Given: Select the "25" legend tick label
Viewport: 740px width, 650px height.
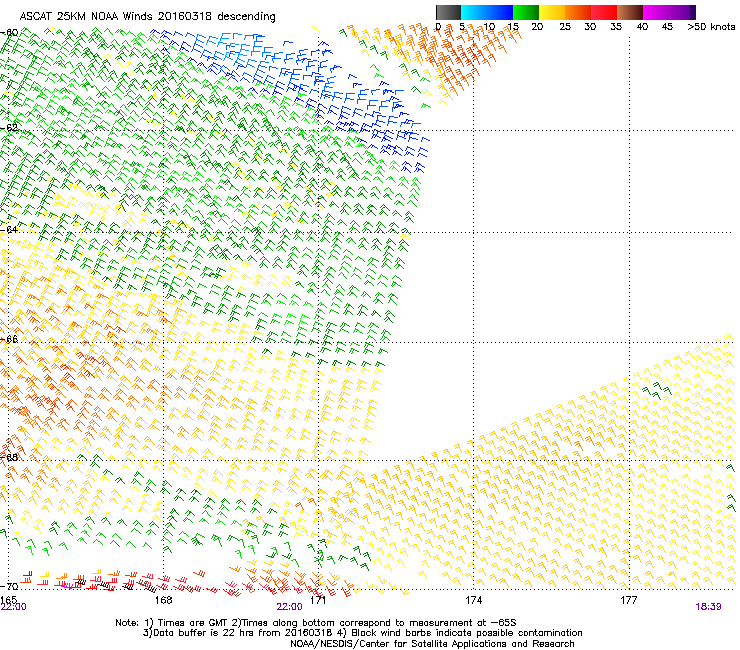Looking at the screenshot, I should point(565,27).
